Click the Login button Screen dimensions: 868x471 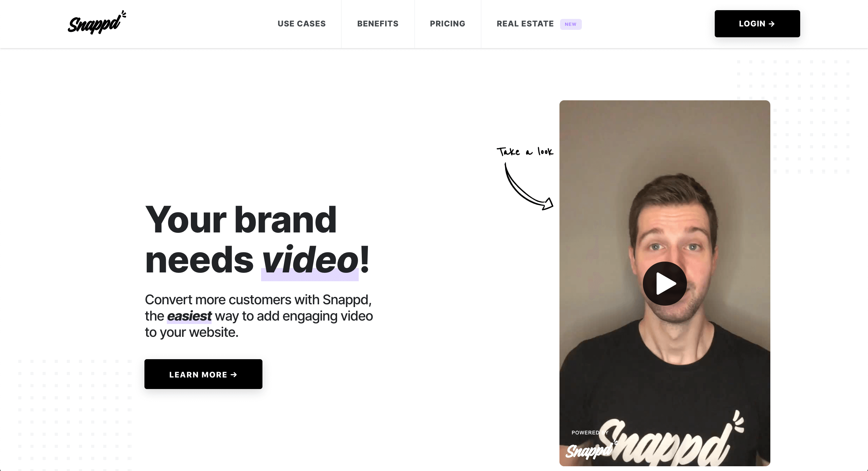pos(757,24)
